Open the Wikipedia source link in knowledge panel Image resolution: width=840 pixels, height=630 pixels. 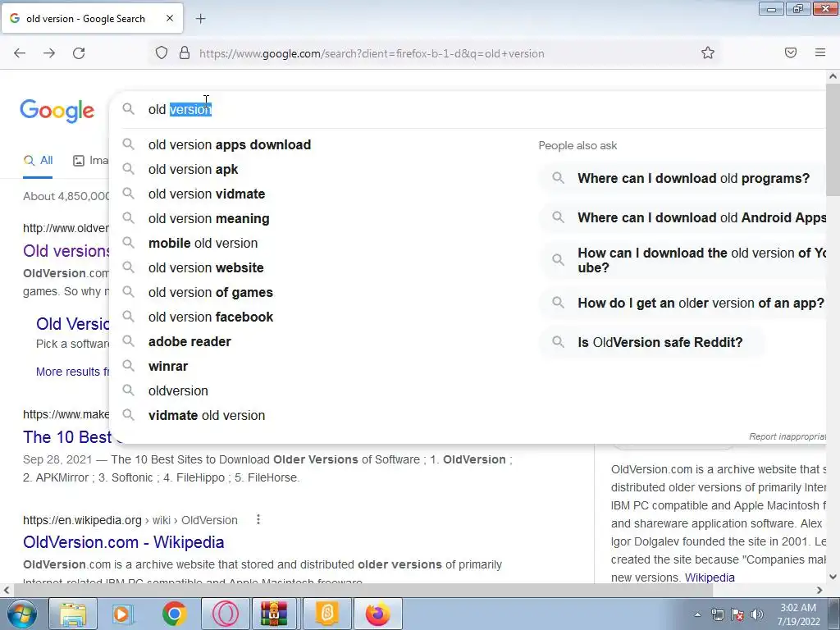710,577
